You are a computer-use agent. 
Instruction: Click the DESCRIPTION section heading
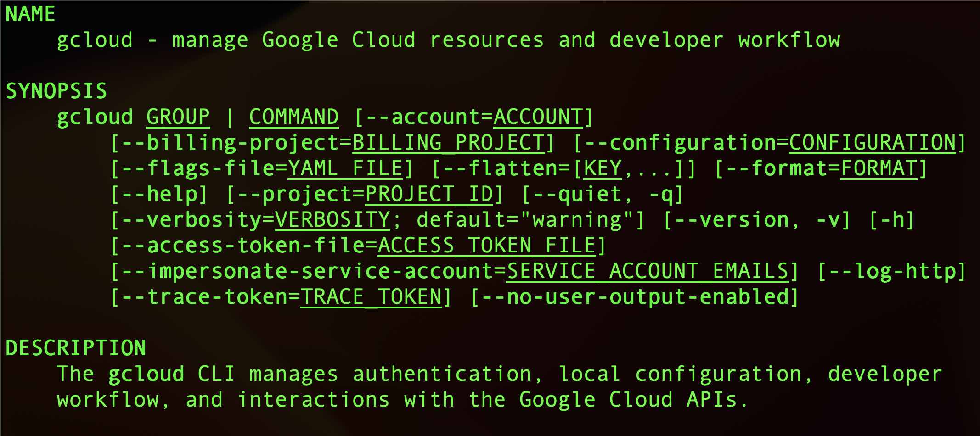(x=76, y=348)
